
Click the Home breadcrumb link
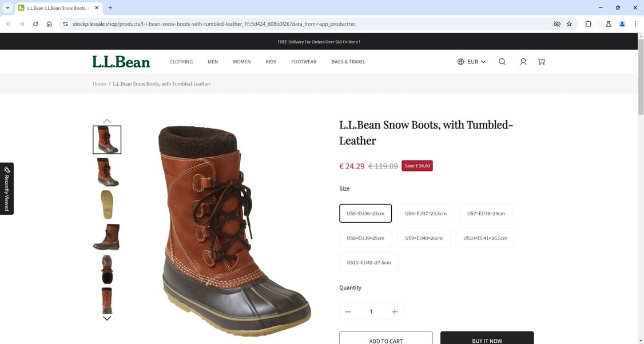click(x=98, y=83)
